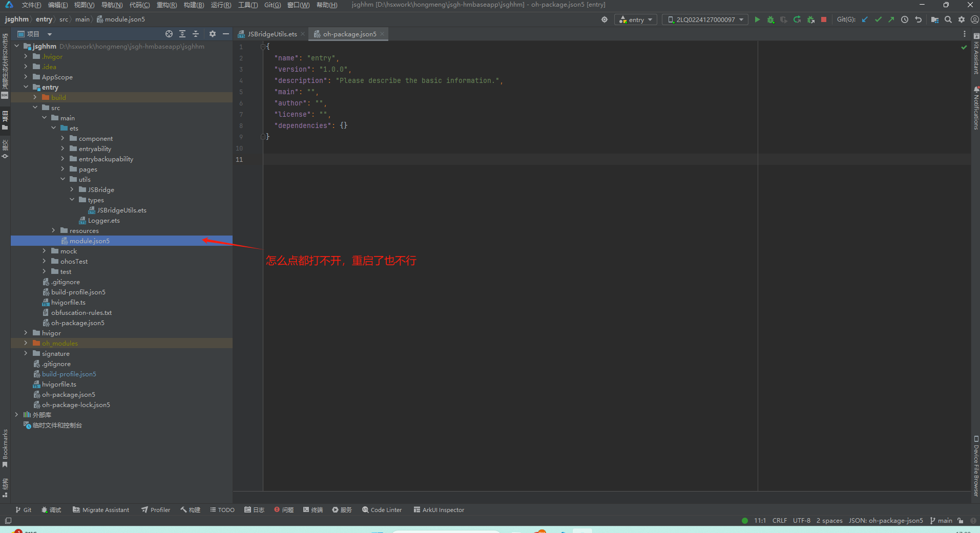The height and width of the screenshot is (533, 980).
Task: Commit changes with green checkmark icon
Action: click(878, 19)
